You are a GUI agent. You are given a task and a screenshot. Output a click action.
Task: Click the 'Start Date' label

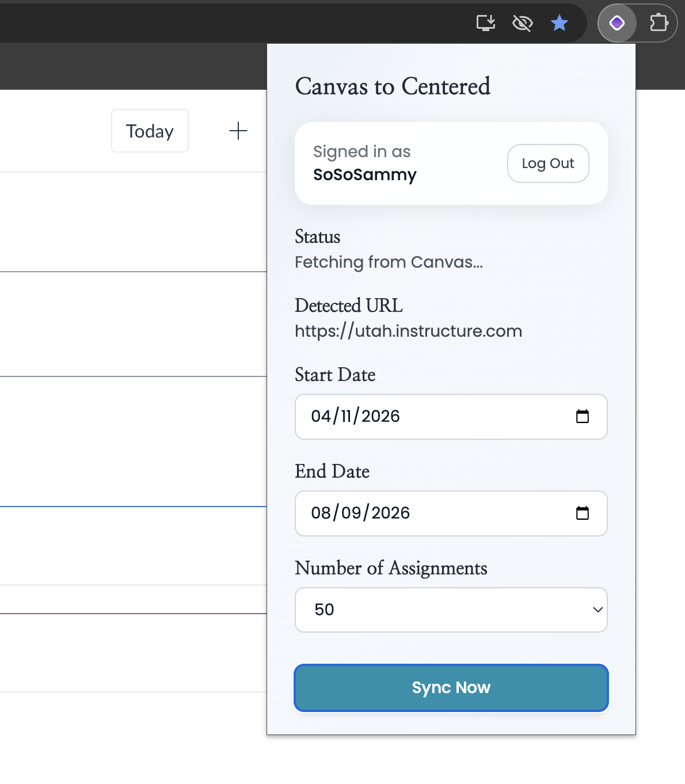[x=335, y=375]
